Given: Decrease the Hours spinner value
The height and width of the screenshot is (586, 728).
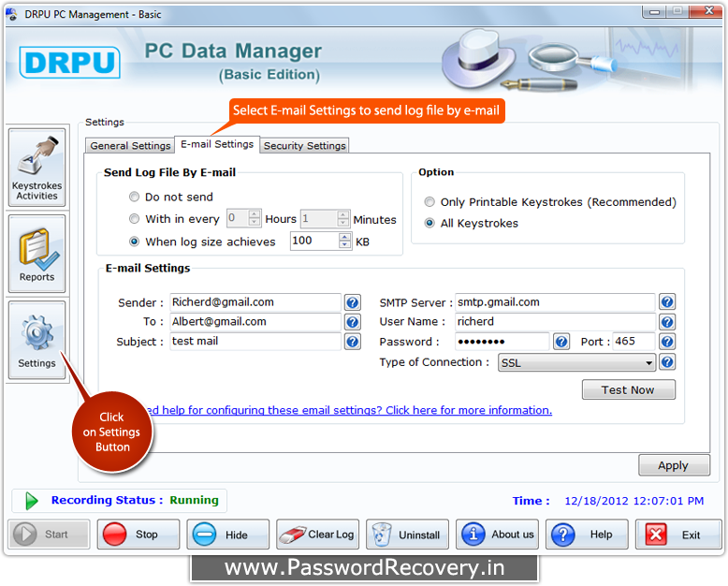Looking at the screenshot, I should pyautogui.click(x=254, y=223).
